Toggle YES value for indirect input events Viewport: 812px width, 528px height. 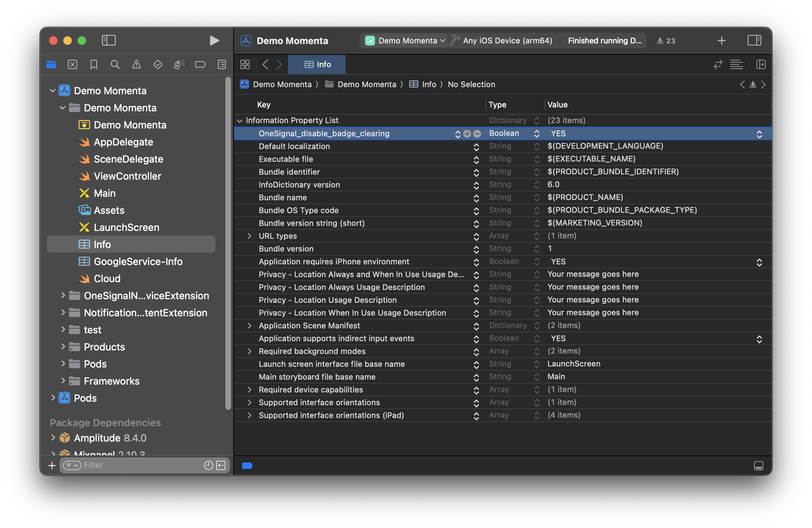pos(759,339)
